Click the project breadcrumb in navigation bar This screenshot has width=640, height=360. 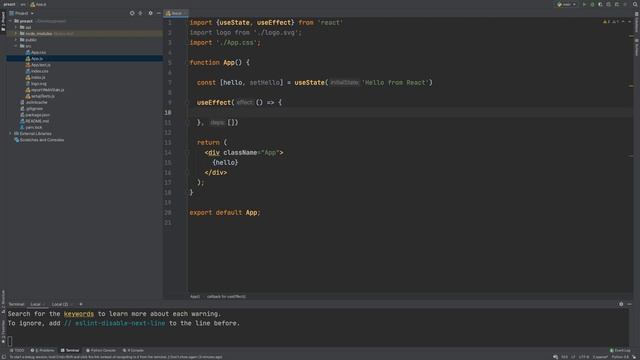pos(9,4)
